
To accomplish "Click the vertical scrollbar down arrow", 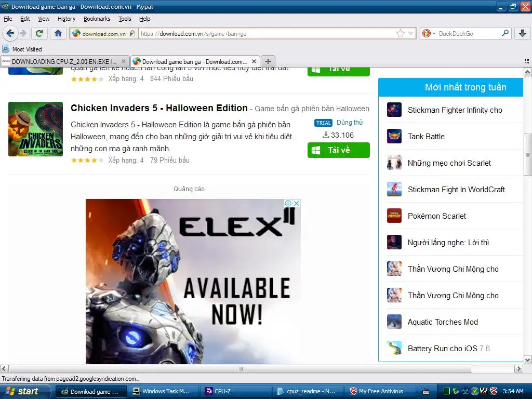I will (528, 360).
